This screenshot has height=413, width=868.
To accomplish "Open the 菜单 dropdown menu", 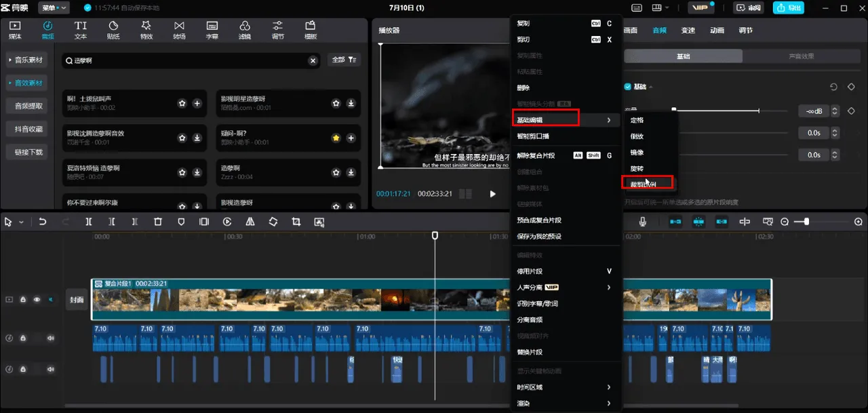I will 54,7.
